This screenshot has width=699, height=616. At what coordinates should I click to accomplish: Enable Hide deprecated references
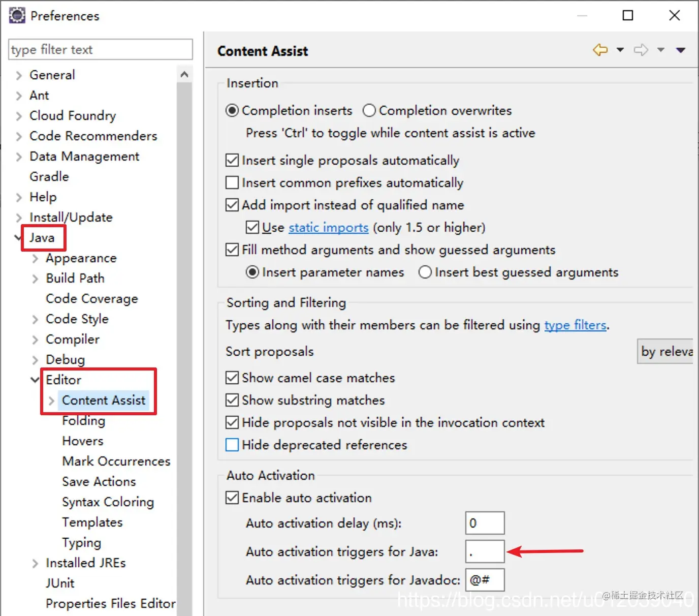(232, 445)
